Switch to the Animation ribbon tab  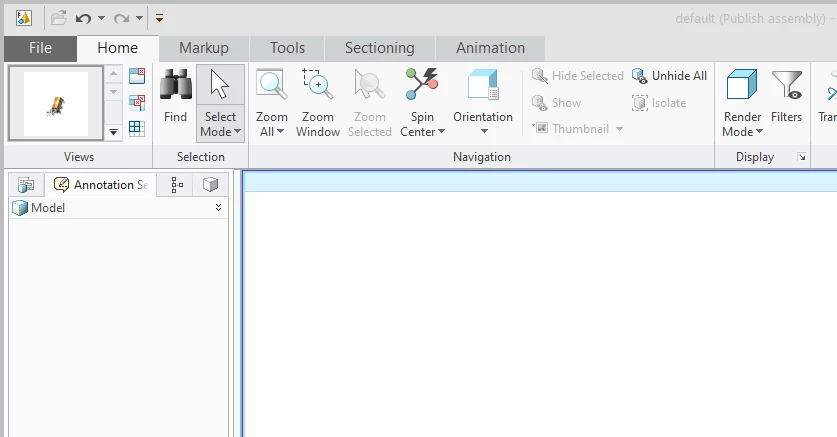coord(490,48)
